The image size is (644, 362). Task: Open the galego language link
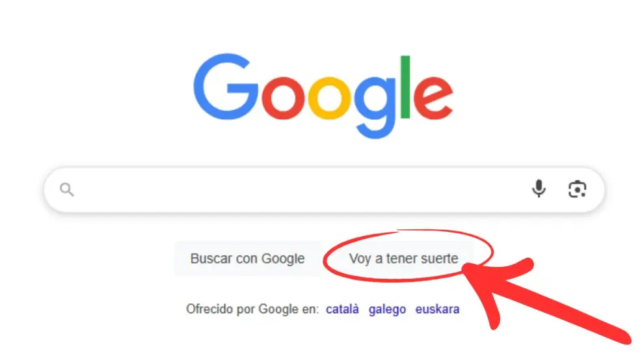point(387,309)
